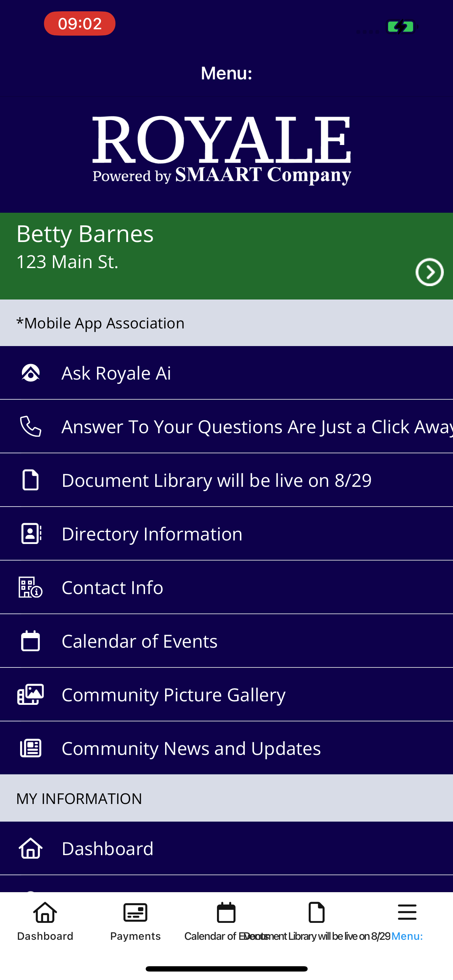Open Community News and Updates
453x980 pixels.
point(226,748)
